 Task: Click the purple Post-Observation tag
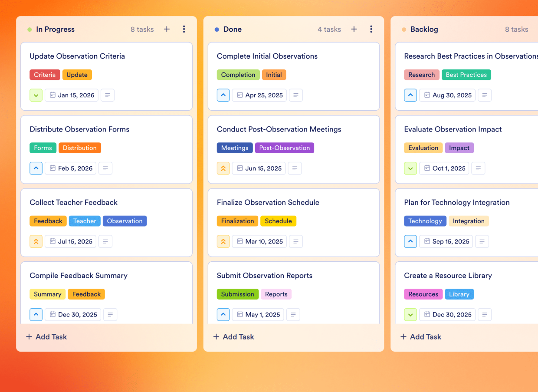(284, 148)
